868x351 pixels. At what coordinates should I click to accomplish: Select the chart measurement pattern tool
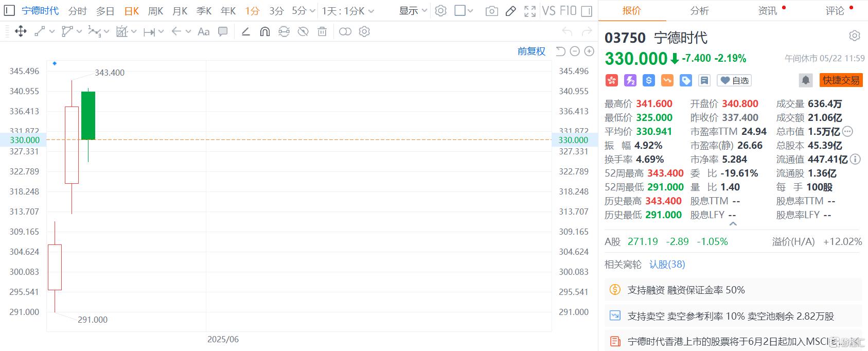(x=121, y=31)
